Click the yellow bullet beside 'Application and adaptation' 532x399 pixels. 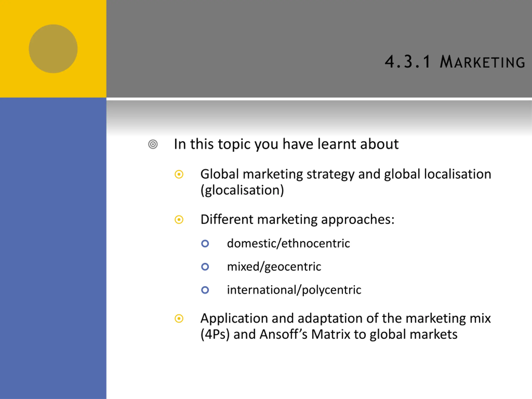(x=179, y=319)
